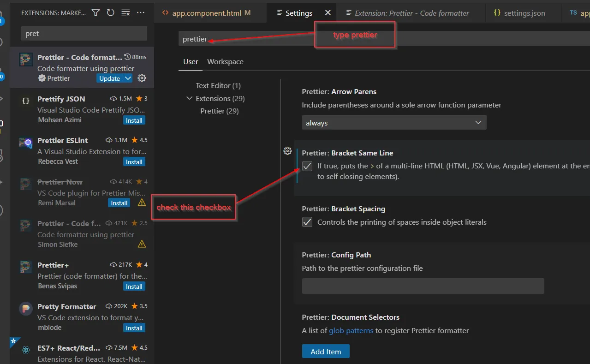This screenshot has width=590, height=364.
Task: Select Prettier (29) in settings tree
Action: (220, 111)
